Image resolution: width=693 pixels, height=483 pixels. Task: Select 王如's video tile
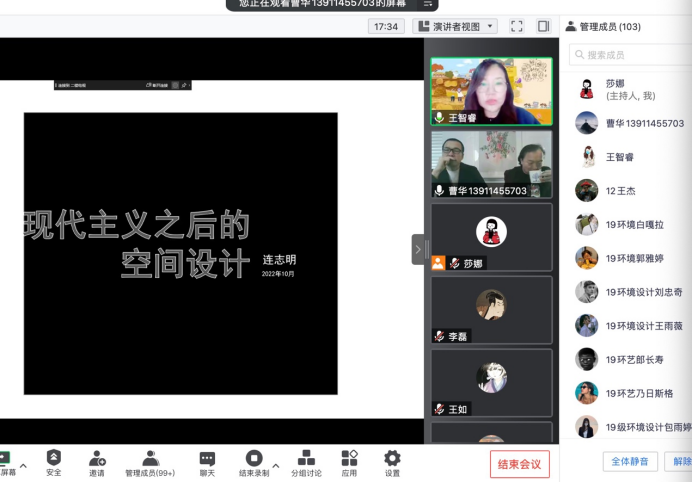tap(491, 383)
